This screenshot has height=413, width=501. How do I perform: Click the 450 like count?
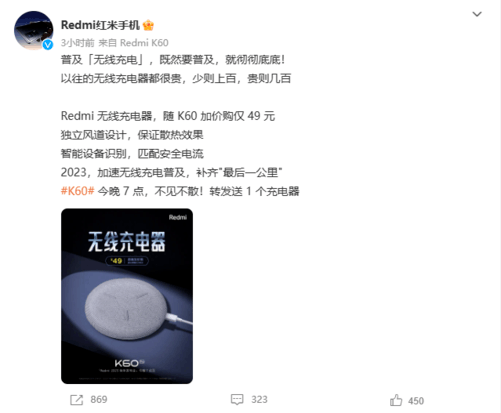[x=416, y=401]
